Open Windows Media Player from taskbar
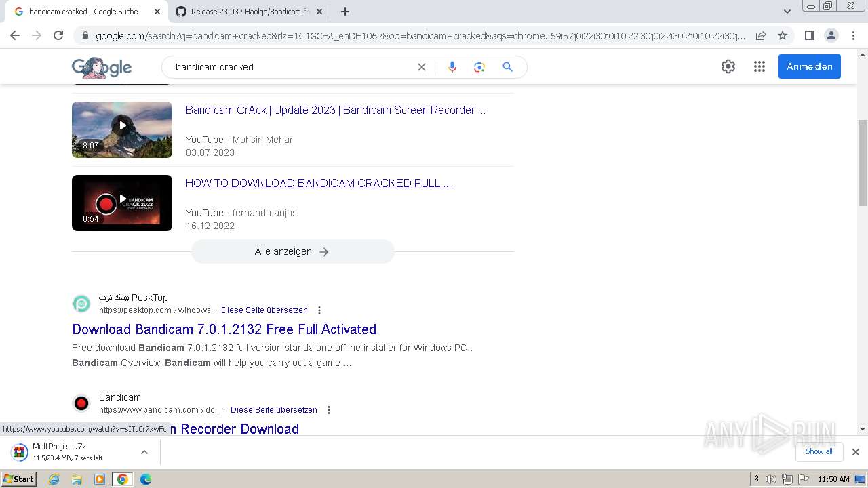 pos(100,479)
